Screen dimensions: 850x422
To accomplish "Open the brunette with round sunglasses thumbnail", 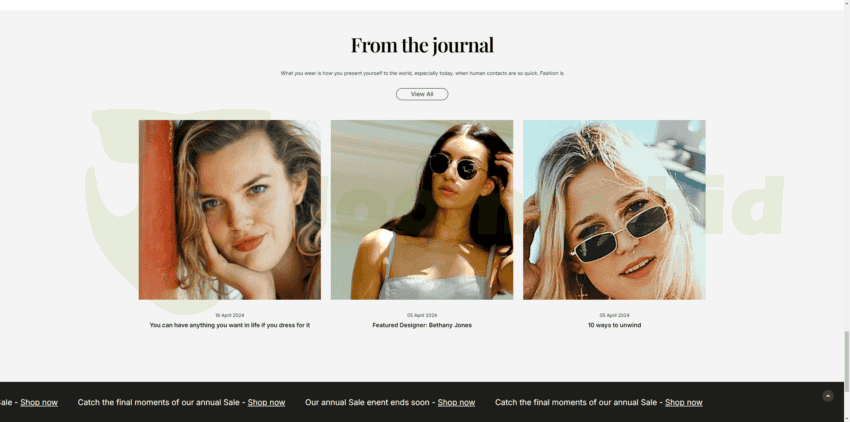I will (422, 210).
